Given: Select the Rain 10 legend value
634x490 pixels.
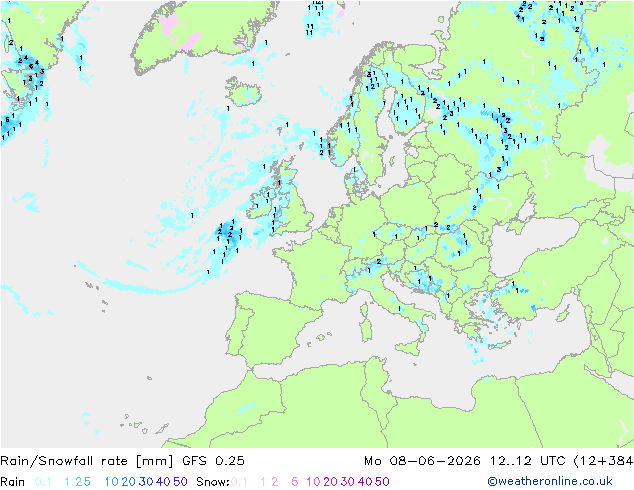Looking at the screenshot, I should 112,482.
